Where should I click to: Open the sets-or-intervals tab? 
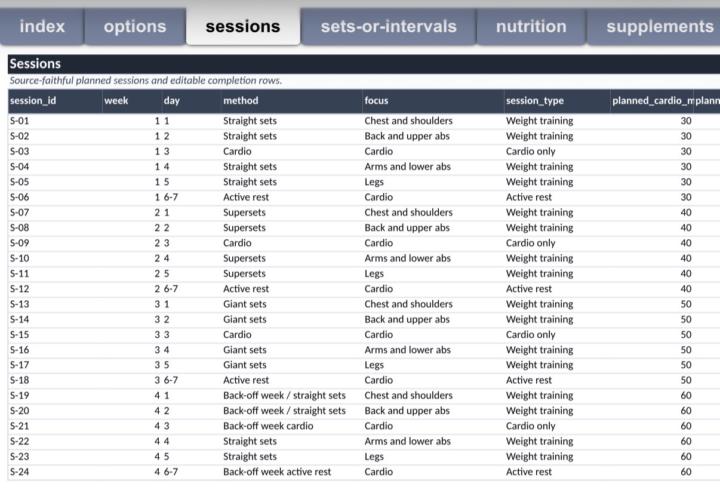coord(388,27)
